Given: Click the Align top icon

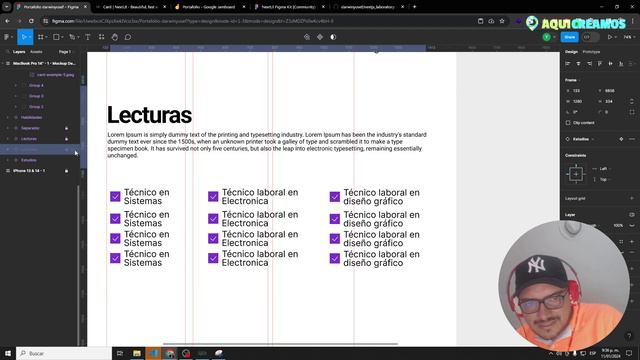Looking at the screenshot, I should pos(600,64).
